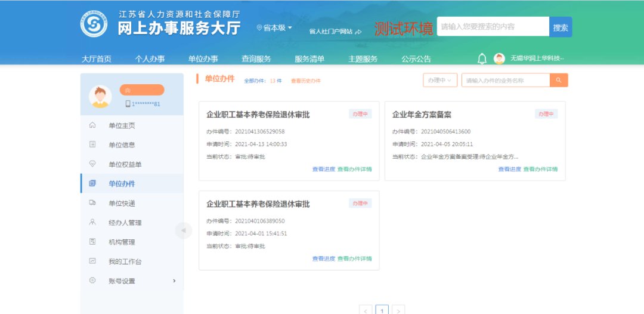Click the 单位主页 home icon in sidebar
644x314 pixels.
point(92,125)
